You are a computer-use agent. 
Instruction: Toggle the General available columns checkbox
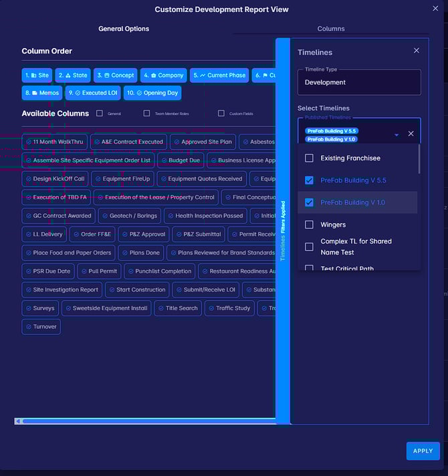(100, 114)
